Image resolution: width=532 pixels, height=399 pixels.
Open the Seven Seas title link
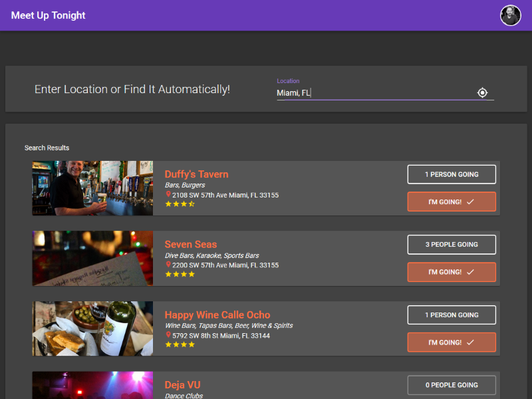191,245
